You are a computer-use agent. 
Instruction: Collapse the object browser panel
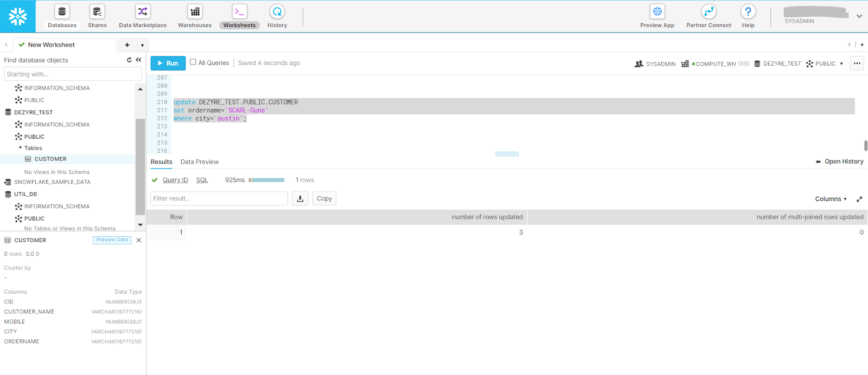click(138, 60)
